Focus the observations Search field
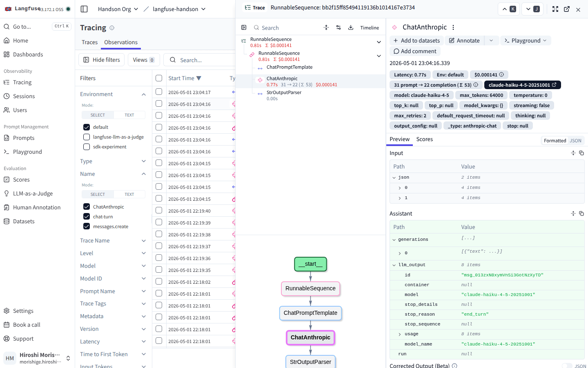Viewport: 588px width, 368px height. tap(200, 60)
